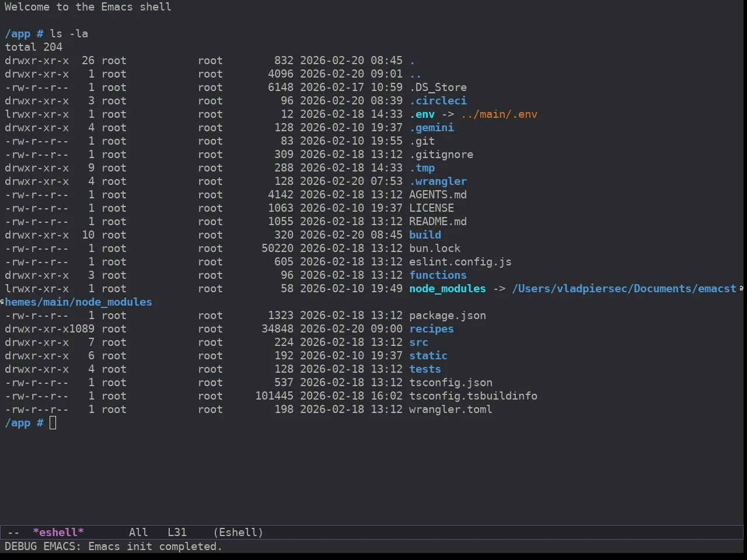The width and height of the screenshot is (747, 560).
Task: Click the mode line dashes status indicator
Action: point(13,532)
